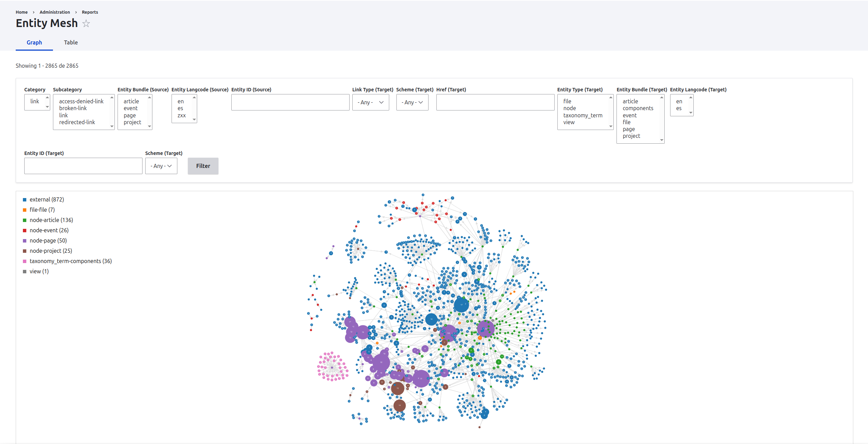Open Scheme (Target) dropdown beside Href field

point(412,102)
